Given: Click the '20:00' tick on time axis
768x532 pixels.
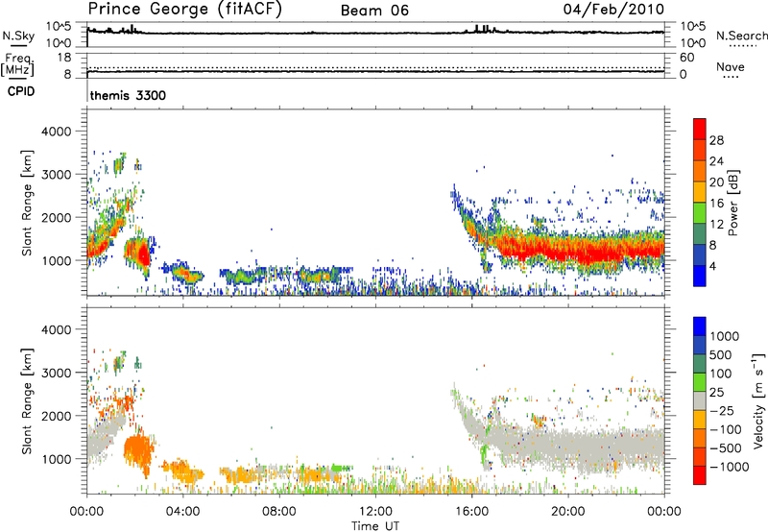Looking at the screenshot, I should tap(567, 512).
